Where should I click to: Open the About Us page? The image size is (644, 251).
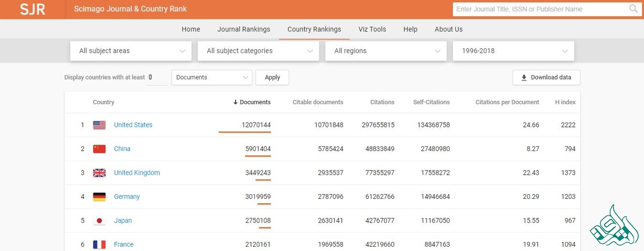coord(449,29)
